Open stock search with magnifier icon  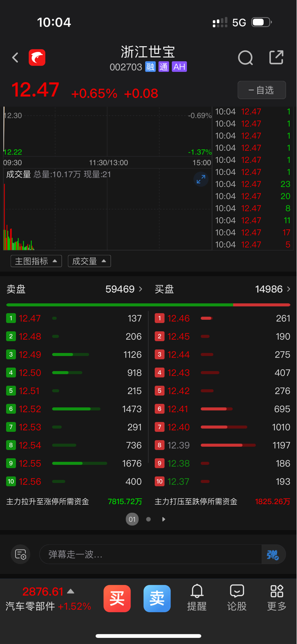[x=245, y=58]
